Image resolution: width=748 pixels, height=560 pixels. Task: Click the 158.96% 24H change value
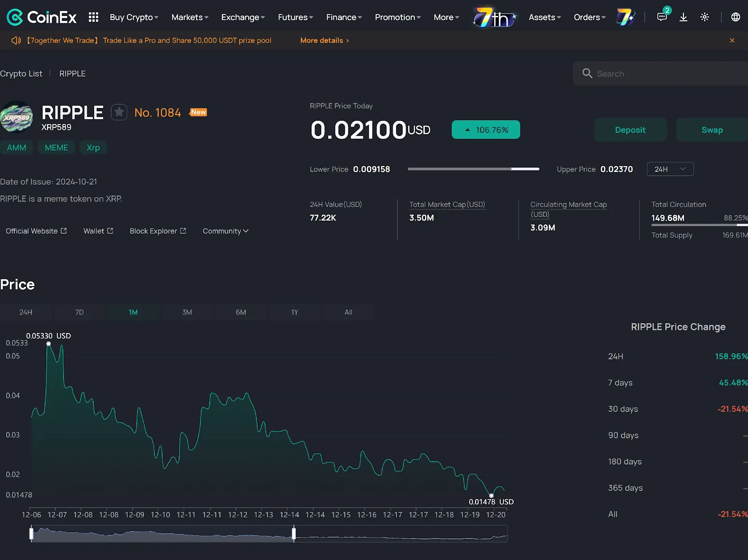click(731, 356)
